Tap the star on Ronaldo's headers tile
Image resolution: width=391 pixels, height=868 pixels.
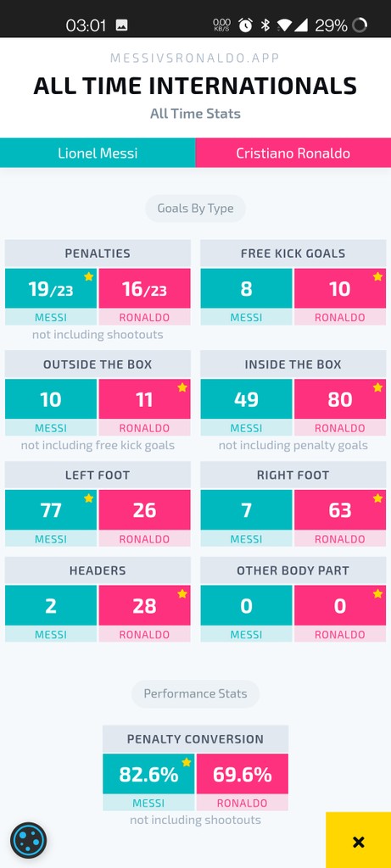click(182, 594)
